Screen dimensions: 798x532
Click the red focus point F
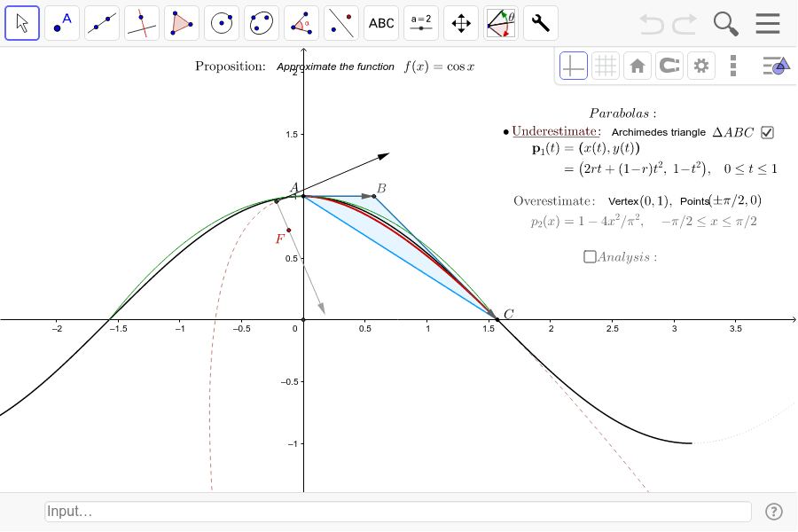point(288,231)
